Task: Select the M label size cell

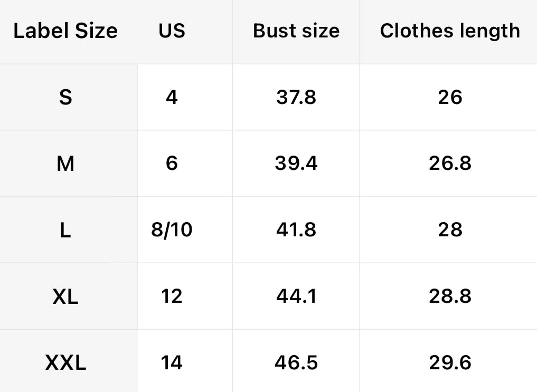Action: pos(65,164)
